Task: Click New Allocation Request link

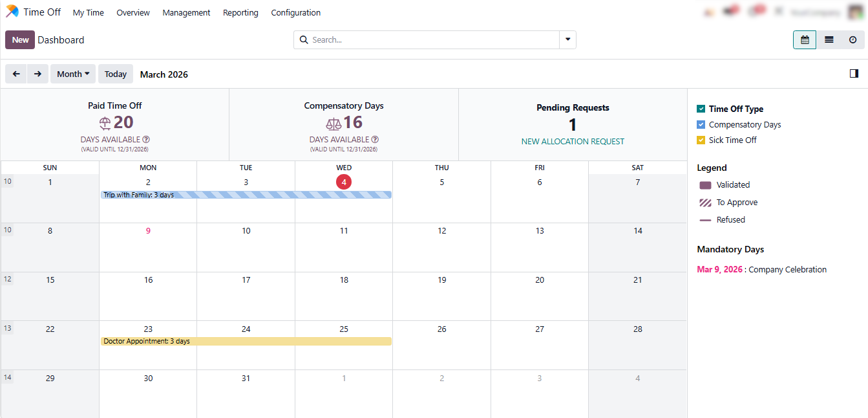Action: [573, 141]
